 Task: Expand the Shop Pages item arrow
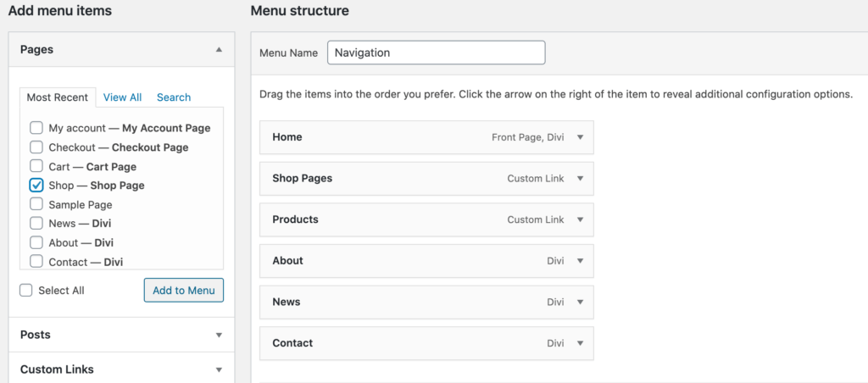click(x=580, y=179)
